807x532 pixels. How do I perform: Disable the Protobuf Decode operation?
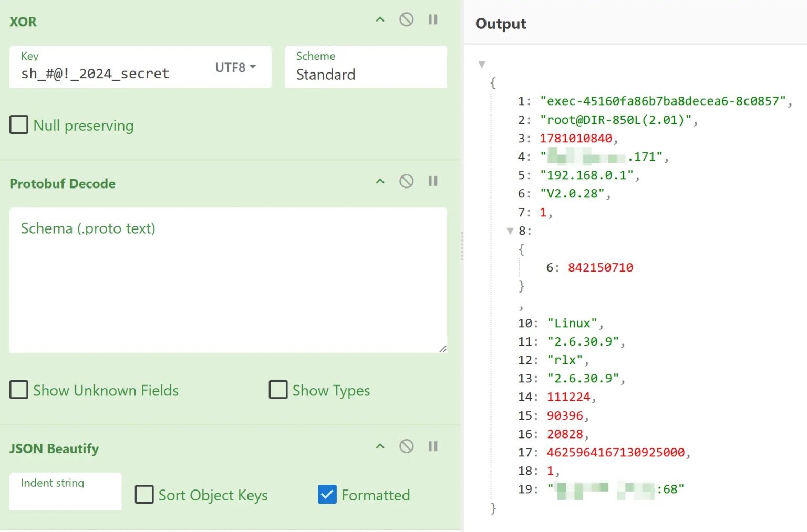(406, 182)
